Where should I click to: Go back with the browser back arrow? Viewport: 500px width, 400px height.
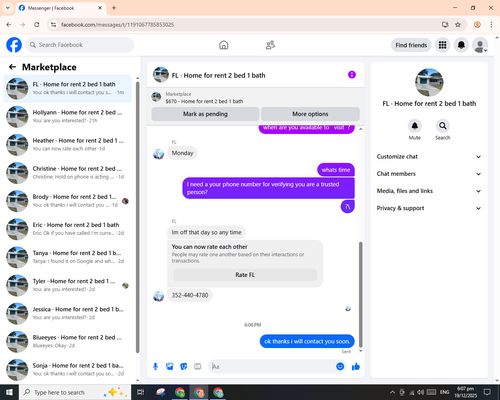(x=9, y=25)
